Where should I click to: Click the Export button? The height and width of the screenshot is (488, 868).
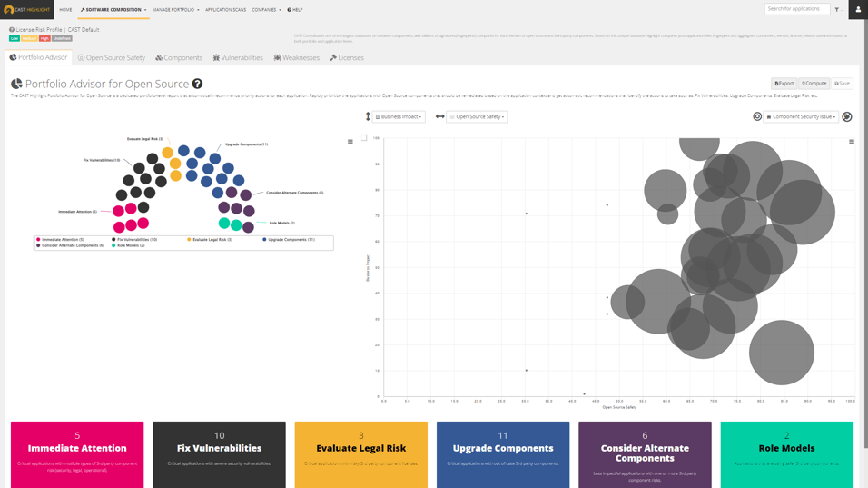[784, 84]
